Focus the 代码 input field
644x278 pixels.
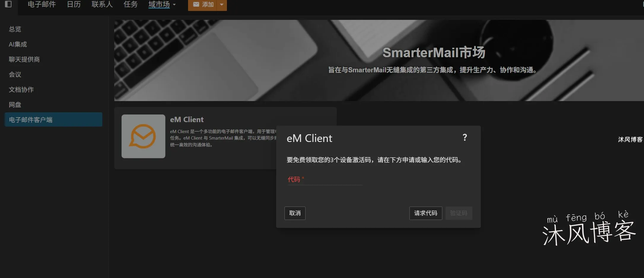pyautogui.click(x=325, y=180)
